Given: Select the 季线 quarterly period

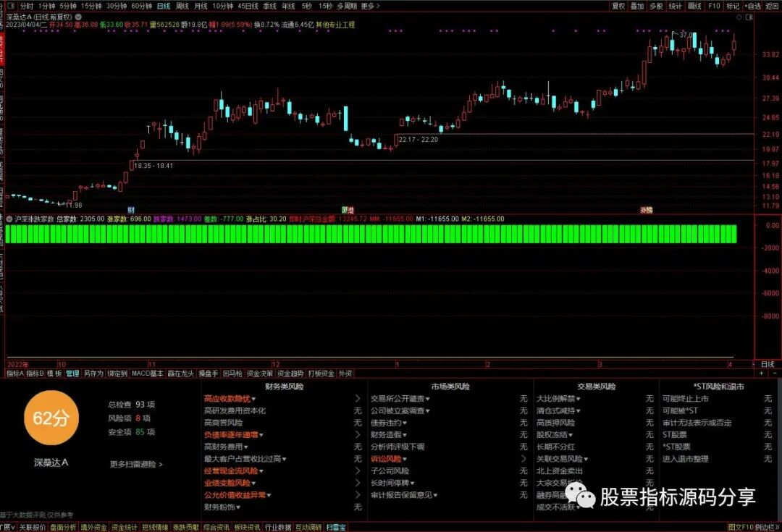Looking at the screenshot, I should (x=269, y=6).
